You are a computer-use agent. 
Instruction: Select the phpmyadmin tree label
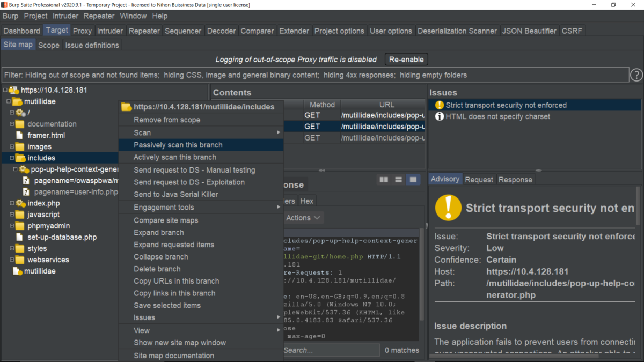tap(49, 226)
